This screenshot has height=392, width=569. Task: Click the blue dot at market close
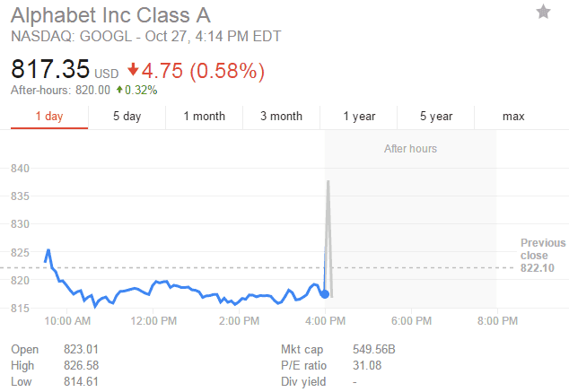[x=324, y=293]
